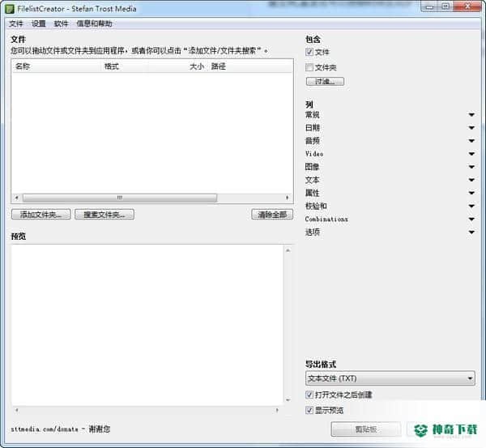Click the 添加文件夹... button

(x=41, y=214)
